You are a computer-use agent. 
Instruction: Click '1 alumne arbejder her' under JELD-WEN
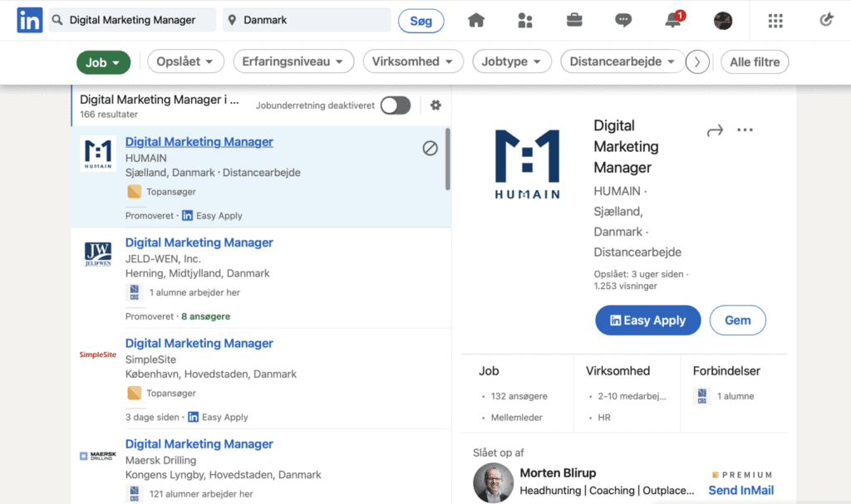pos(194,292)
